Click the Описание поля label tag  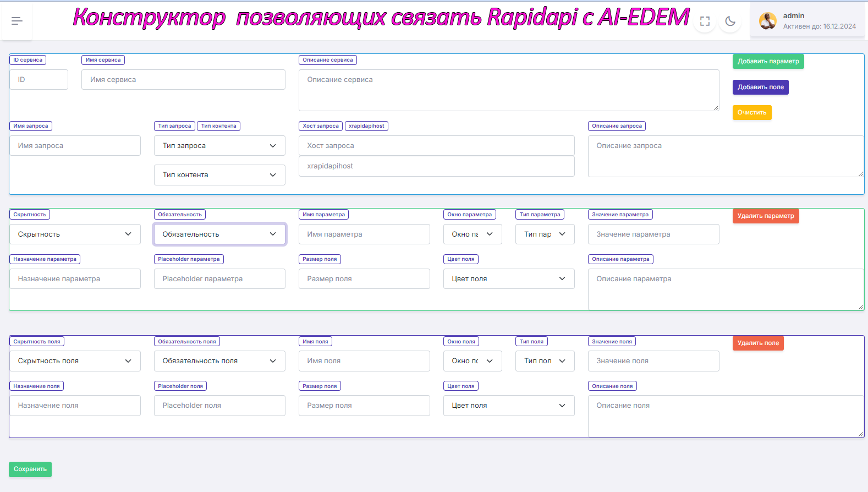[x=612, y=386]
